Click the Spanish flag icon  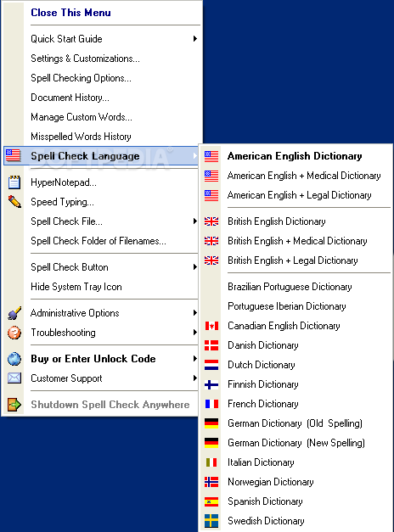pyautogui.click(x=211, y=501)
